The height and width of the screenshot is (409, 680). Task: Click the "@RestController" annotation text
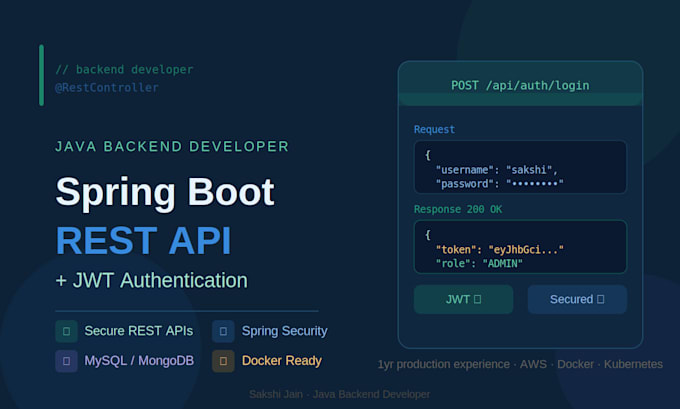tap(107, 88)
